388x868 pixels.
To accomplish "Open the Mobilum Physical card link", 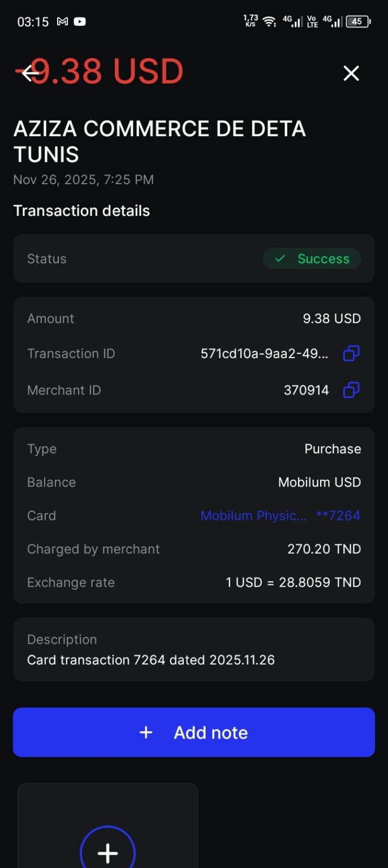I will pyautogui.click(x=280, y=515).
